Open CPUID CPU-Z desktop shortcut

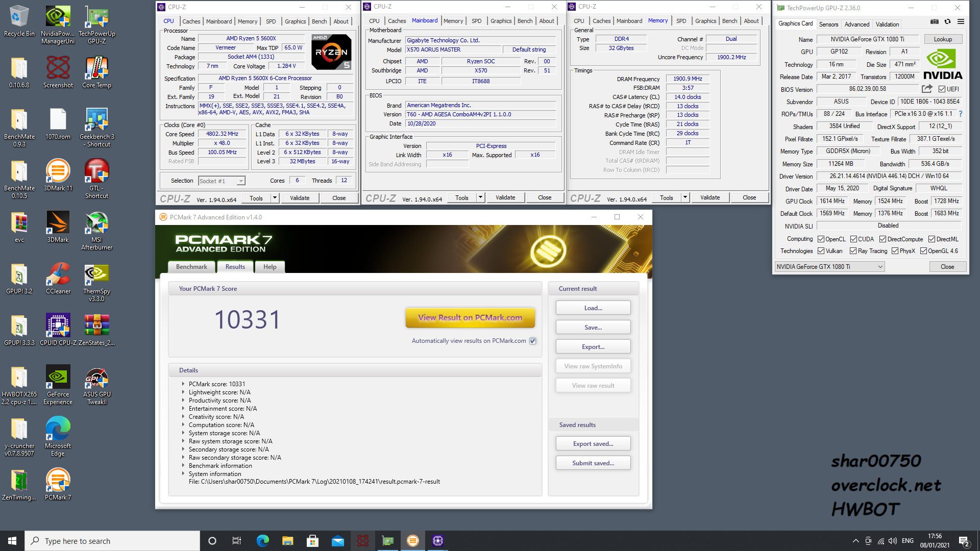(x=58, y=330)
